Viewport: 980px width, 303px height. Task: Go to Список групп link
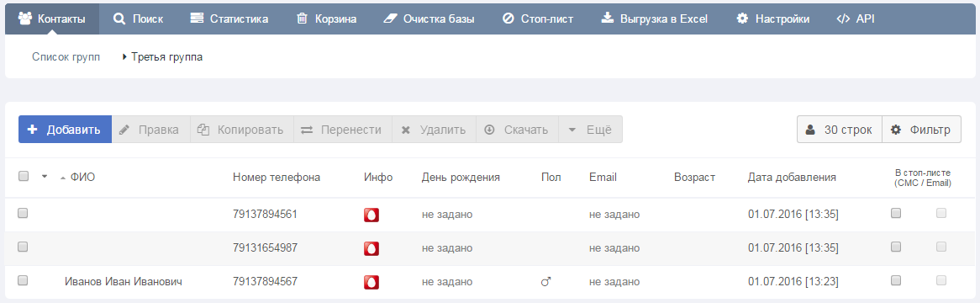point(66,57)
